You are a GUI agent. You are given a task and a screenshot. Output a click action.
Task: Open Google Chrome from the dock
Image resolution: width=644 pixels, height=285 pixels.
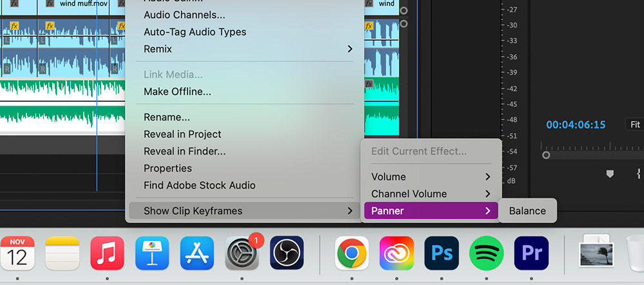(x=352, y=253)
